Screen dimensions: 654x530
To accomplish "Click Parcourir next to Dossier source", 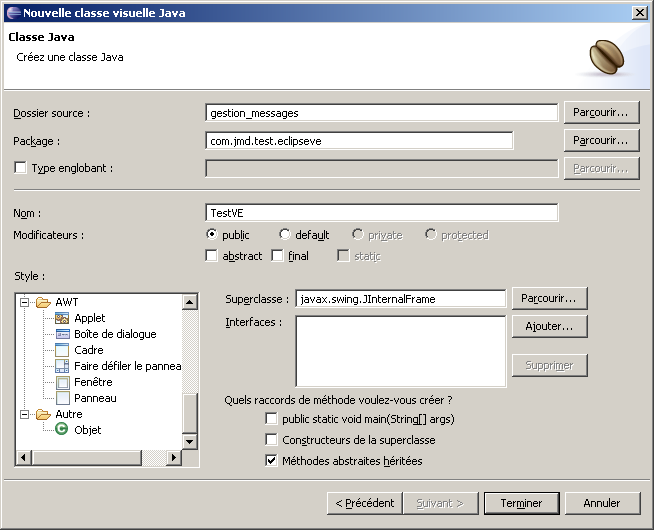I will (x=601, y=112).
